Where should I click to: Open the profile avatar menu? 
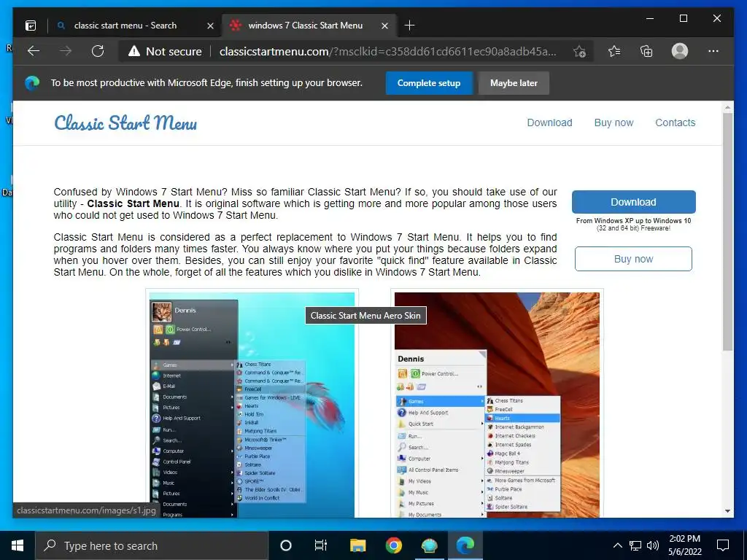[680, 51]
